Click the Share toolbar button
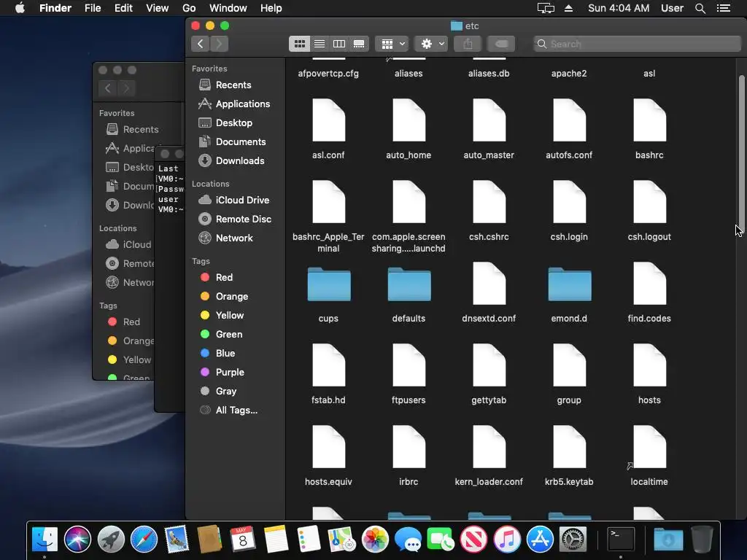Viewport: 747px width, 560px height. pos(468,44)
